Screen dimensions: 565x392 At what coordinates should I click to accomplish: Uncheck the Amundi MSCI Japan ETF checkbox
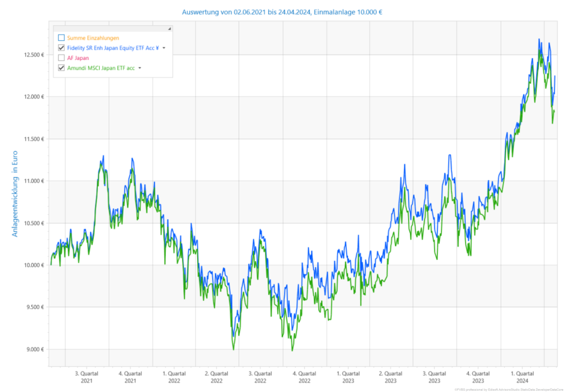click(61, 68)
